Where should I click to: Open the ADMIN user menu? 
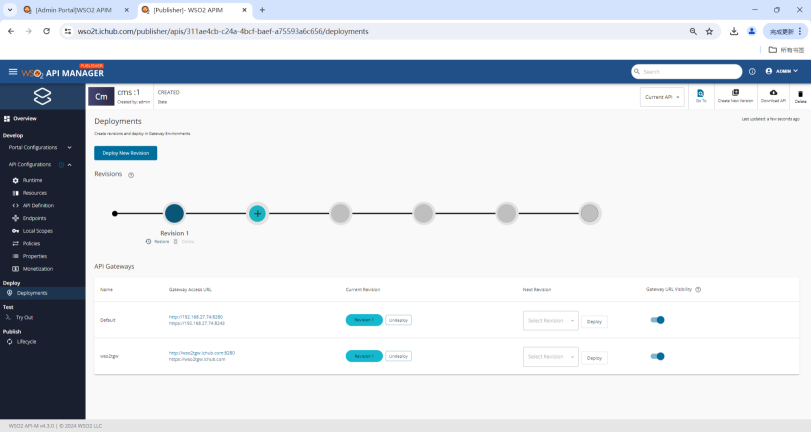(x=783, y=72)
